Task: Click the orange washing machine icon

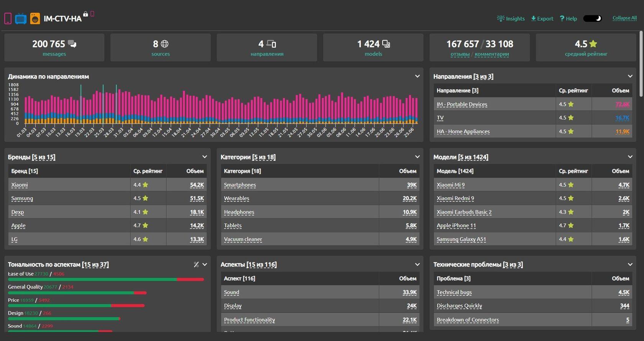Action: pyautogui.click(x=35, y=18)
